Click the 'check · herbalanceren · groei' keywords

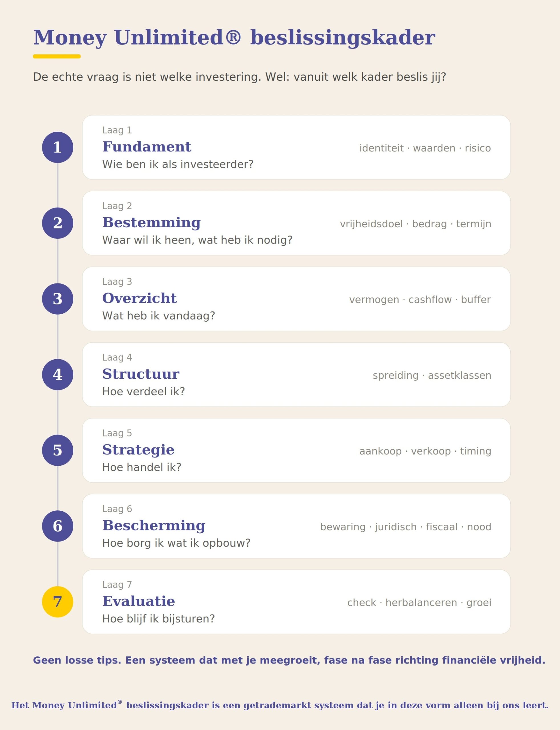click(x=419, y=602)
